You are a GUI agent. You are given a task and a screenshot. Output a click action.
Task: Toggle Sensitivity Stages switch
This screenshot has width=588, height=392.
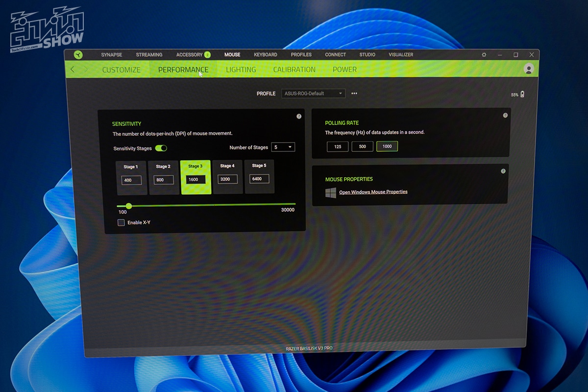pos(161,148)
